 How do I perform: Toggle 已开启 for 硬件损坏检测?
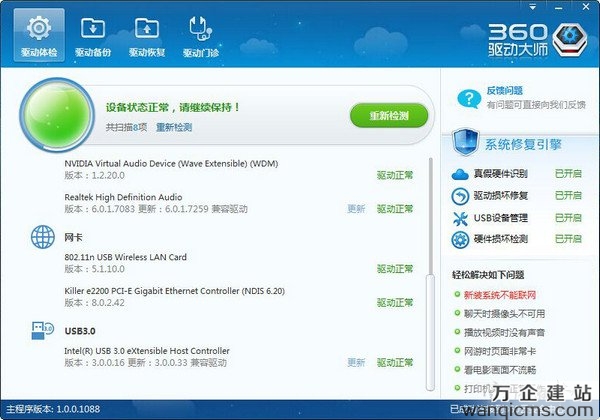coord(568,239)
